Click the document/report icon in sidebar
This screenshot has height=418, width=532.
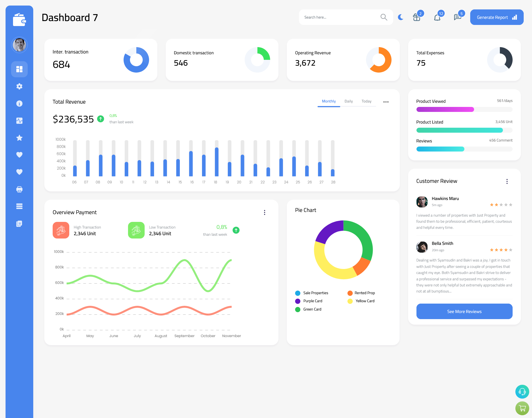pos(19,223)
